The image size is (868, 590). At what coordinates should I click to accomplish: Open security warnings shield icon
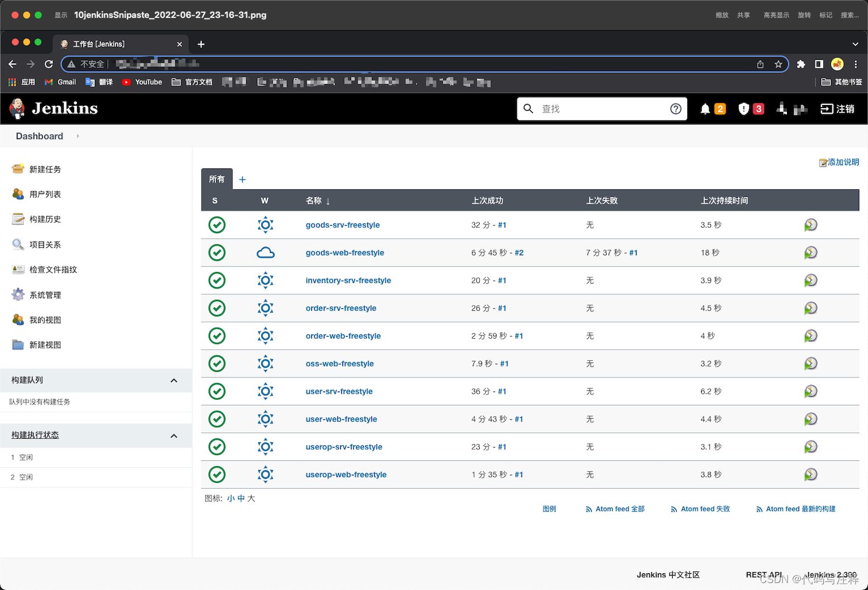coord(744,109)
